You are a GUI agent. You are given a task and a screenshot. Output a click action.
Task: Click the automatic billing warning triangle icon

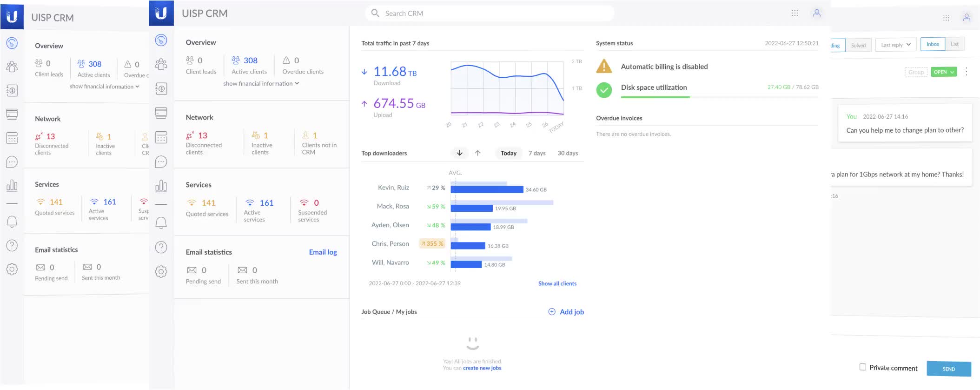pos(604,67)
